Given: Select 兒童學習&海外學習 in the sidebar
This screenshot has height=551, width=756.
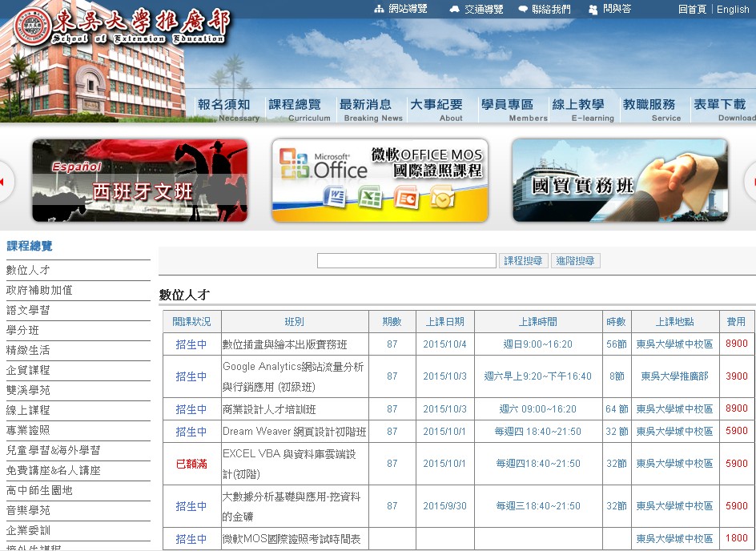Looking at the screenshot, I should click(53, 450).
